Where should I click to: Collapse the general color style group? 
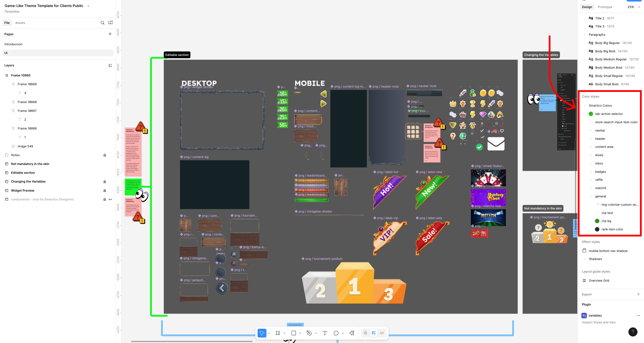tap(591, 196)
